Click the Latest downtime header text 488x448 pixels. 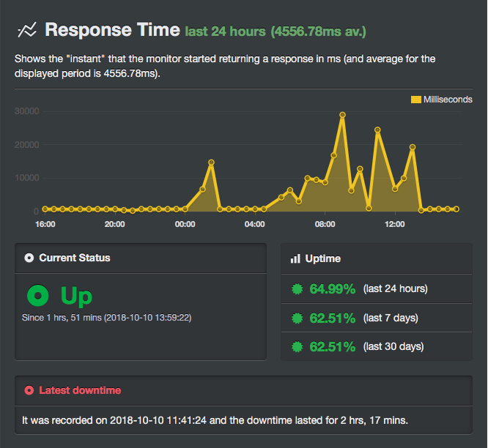(x=80, y=390)
